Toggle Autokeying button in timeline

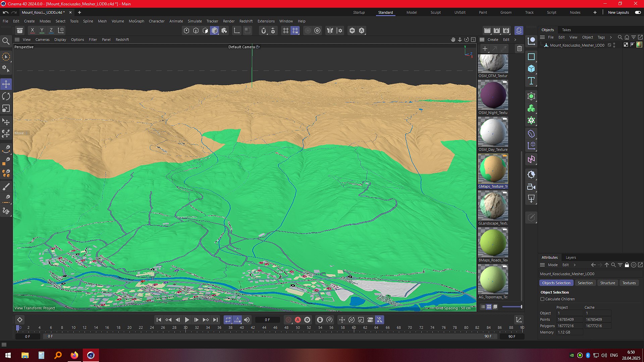298,320
